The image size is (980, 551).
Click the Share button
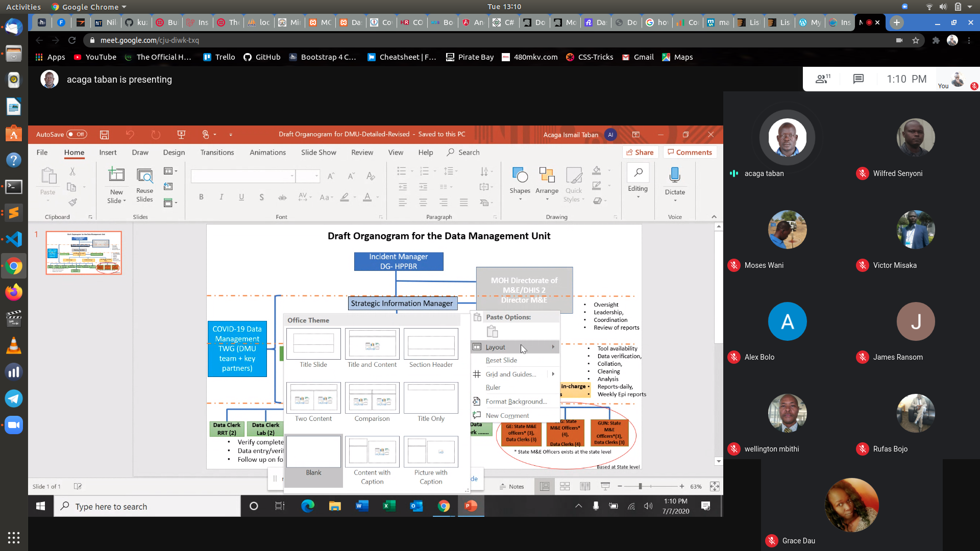(640, 153)
